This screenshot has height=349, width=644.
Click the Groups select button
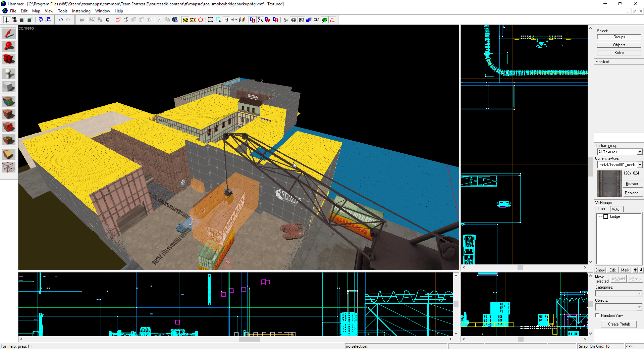619,37
